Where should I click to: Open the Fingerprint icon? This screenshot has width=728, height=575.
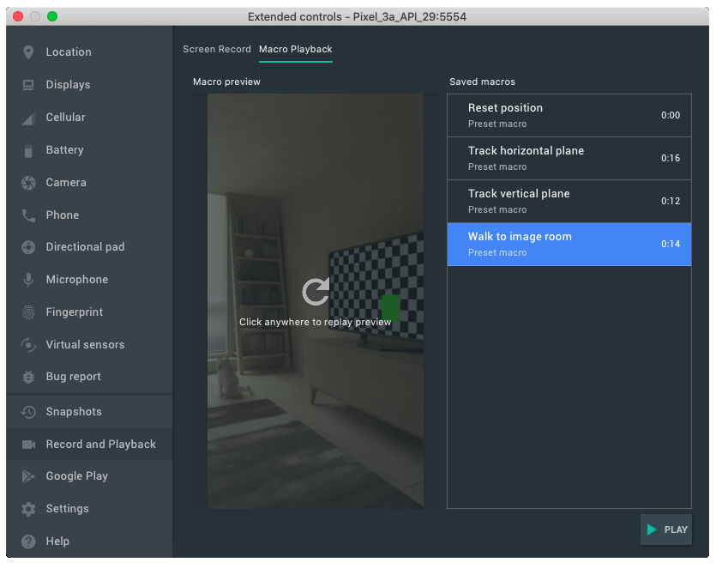[x=28, y=312]
